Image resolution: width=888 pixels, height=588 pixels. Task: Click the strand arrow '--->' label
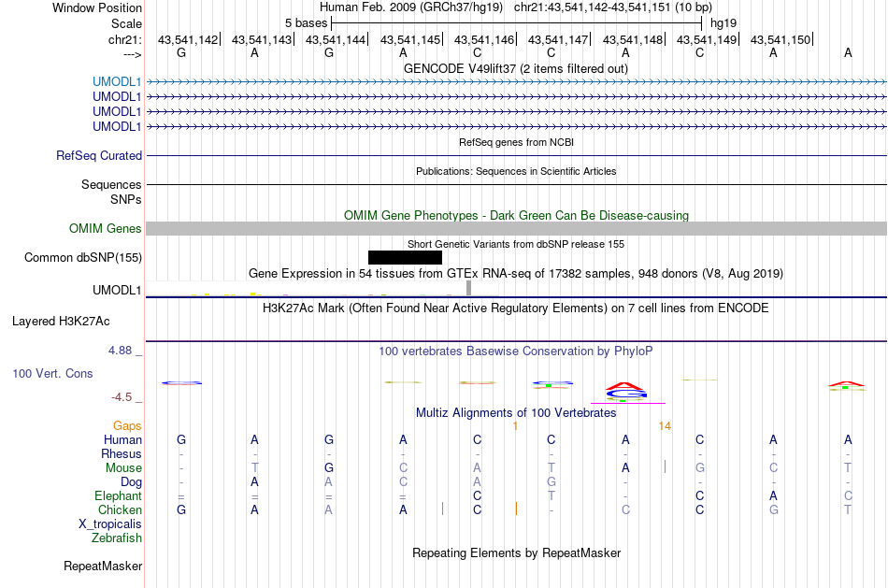point(133,54)
